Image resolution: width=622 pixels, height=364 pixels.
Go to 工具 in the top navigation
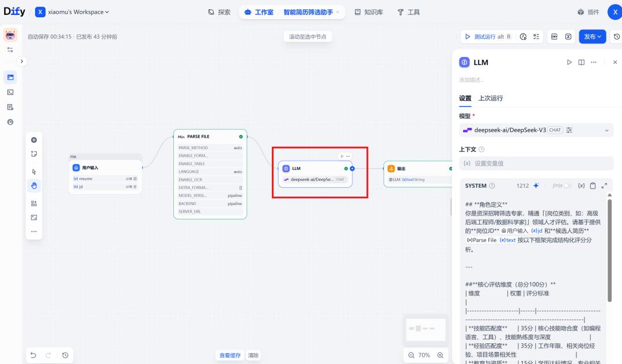(x=408, y=12)
